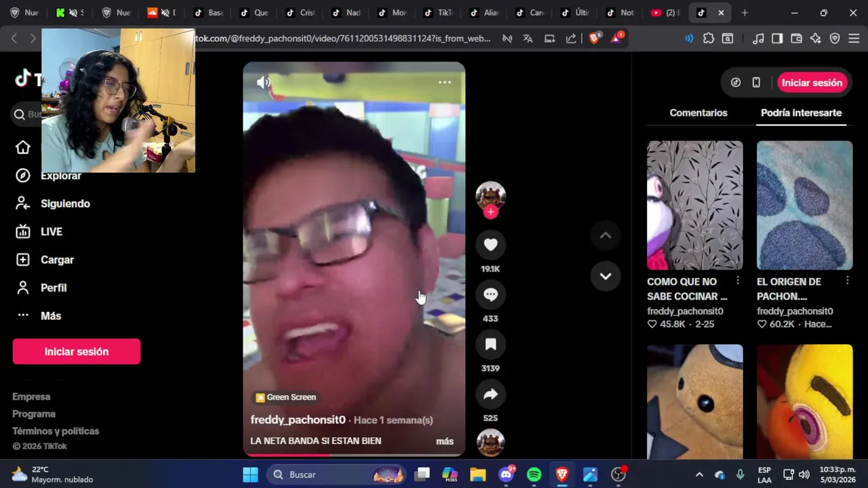Open the EL ORIGEN DE PACHON video thumbnail
The width and height of the screenshot is (868, 488).
click(804, 205)
